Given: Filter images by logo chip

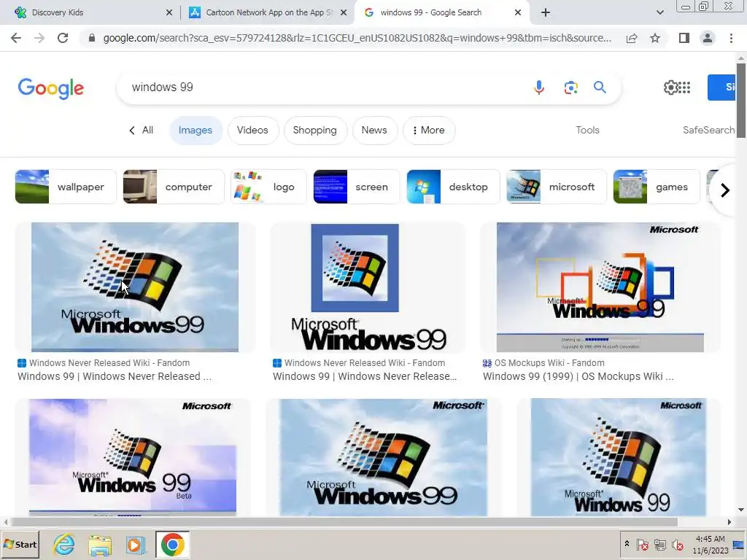Looking at the screenshot, I should pos(268,187).
